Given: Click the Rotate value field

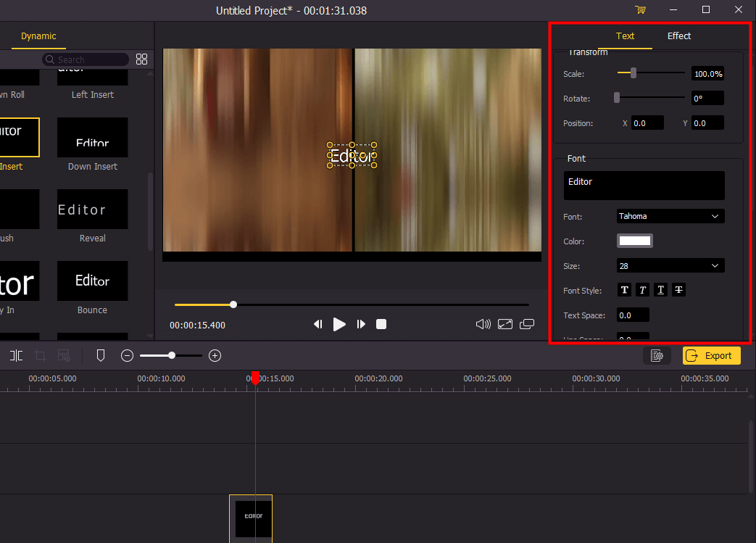Looking at the screenshot, I should (707, 99).
